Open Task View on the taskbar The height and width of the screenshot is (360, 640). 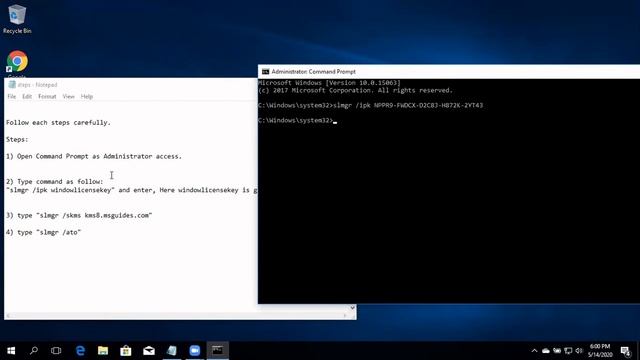click(x=56, y=351)
